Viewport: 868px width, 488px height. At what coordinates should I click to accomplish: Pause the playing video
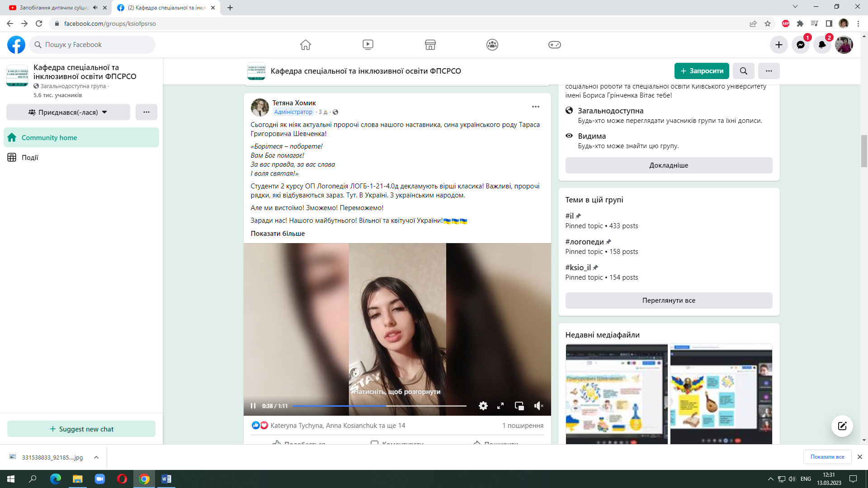(253, 406)
